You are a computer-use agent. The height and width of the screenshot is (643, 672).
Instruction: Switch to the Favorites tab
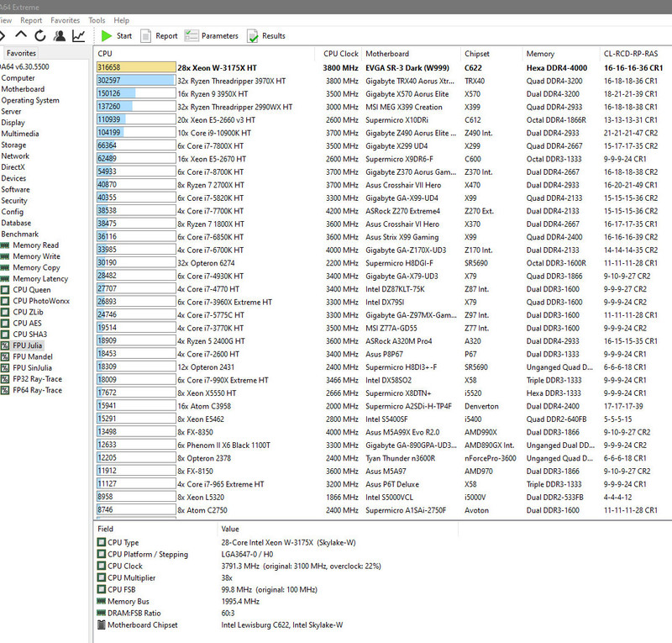[x=21, y=53]
